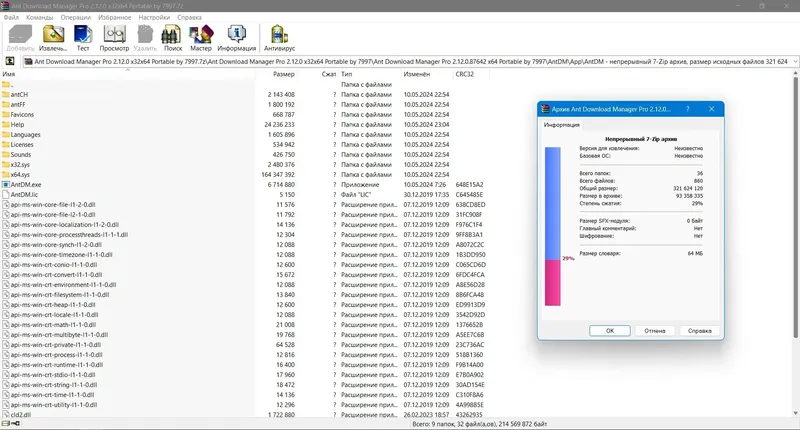Open the Команды menu
The image size is (800, 430).
click(x=39, y=17)
